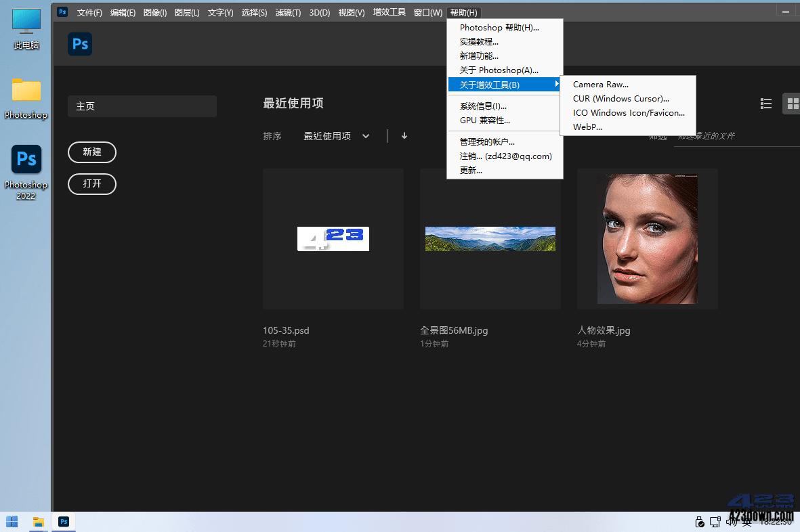The width and height of the screenshot is (800, 532).
Task: Select the 主页 tab in the sidebar
Action: (x=142, y=106)
